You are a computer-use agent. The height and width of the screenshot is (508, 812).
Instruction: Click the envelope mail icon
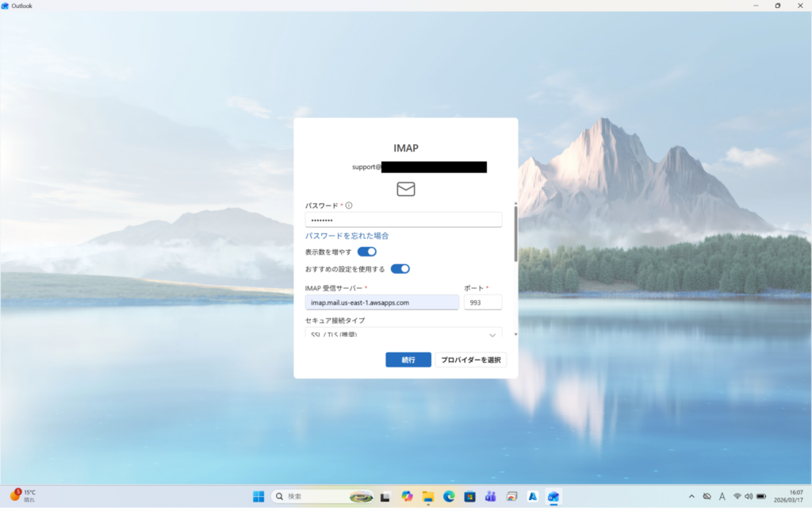[406, 189]
